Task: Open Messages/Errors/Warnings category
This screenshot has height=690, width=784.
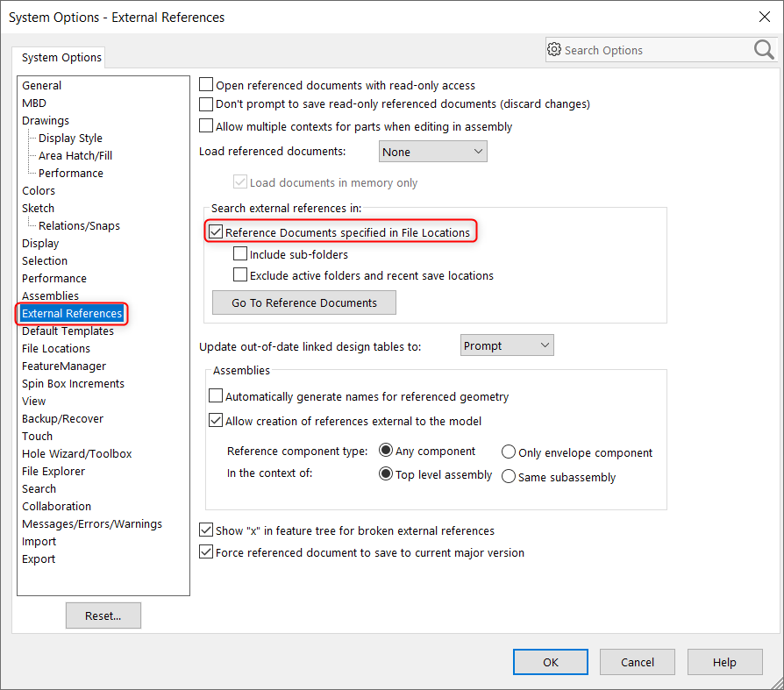Action: (92, 524)
